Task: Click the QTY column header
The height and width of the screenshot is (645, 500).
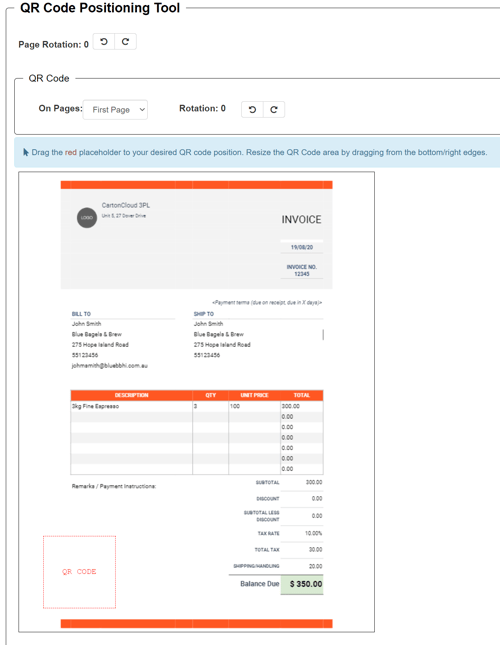Action: point(211,395)
